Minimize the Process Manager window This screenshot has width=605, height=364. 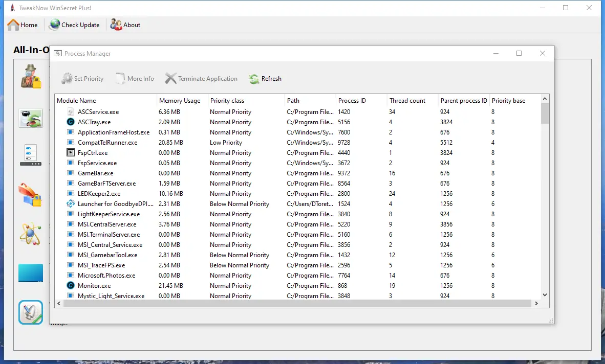496,53
